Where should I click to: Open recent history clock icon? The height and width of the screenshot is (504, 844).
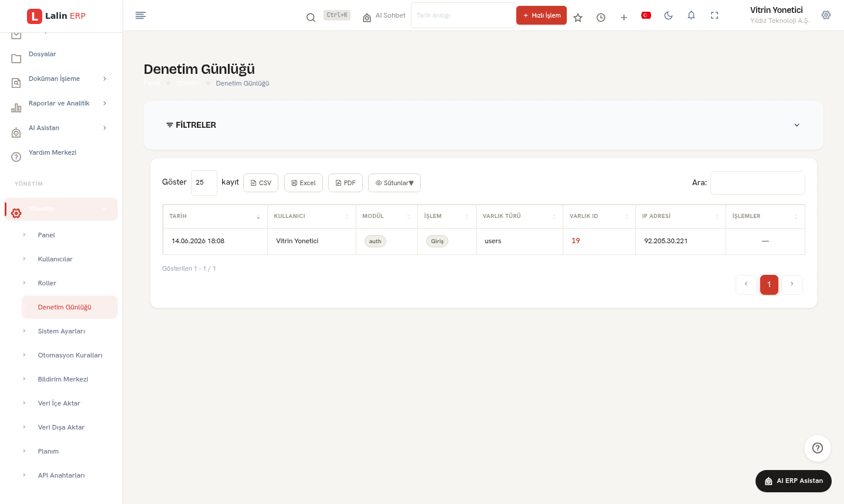601,18
